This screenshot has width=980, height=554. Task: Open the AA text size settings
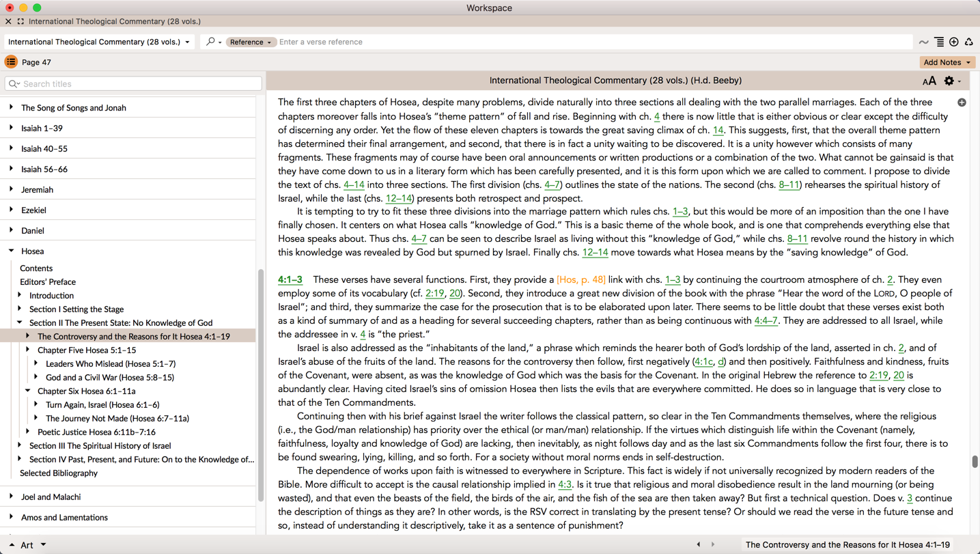(x=929, y=81)
